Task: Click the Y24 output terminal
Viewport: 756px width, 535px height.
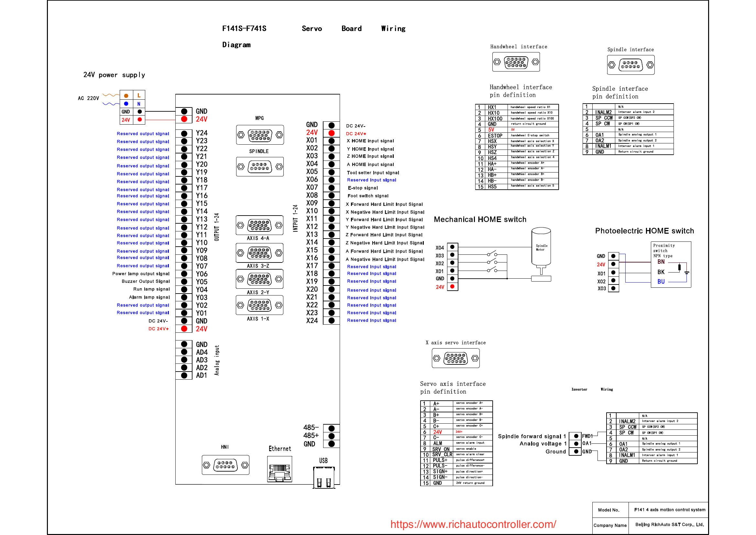Action: 184,133
